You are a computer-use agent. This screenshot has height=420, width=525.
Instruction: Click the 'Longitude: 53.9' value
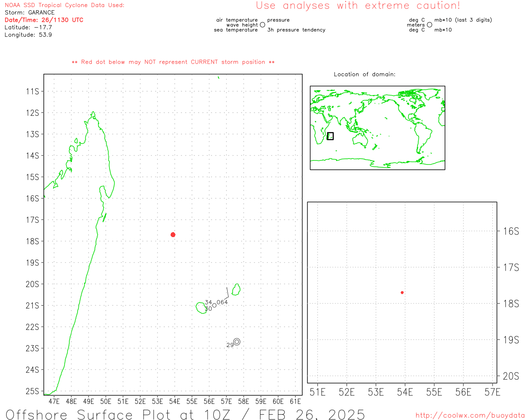(28, 35)
